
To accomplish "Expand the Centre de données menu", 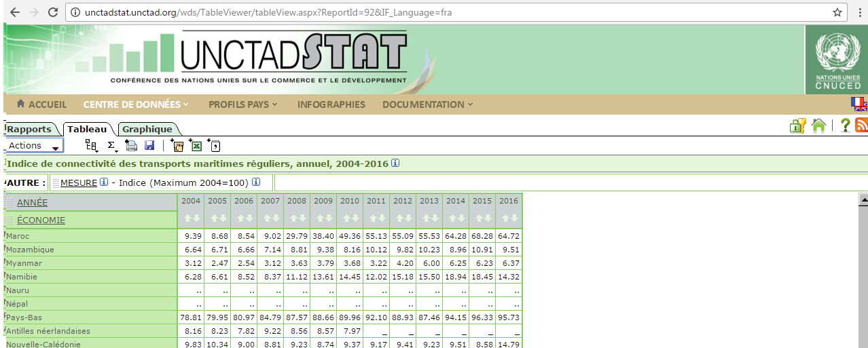I will coord(135,104).
